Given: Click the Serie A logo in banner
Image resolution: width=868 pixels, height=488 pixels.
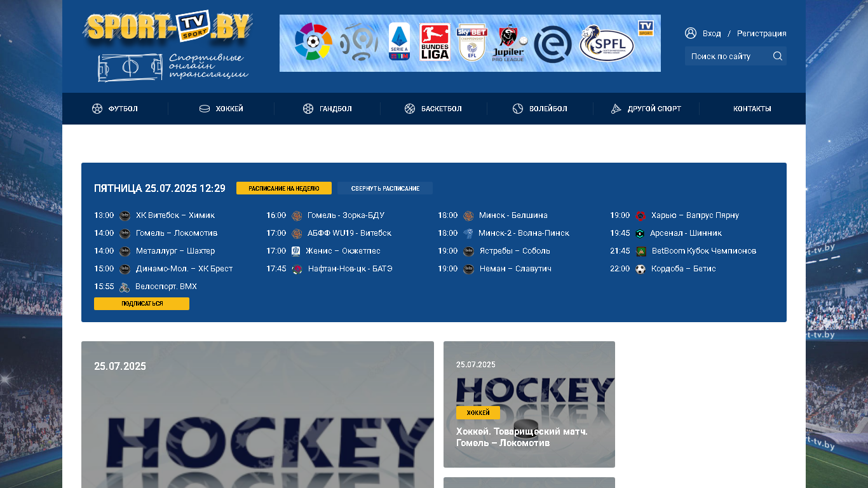Looking at the screenshot, I should (399, 42).
